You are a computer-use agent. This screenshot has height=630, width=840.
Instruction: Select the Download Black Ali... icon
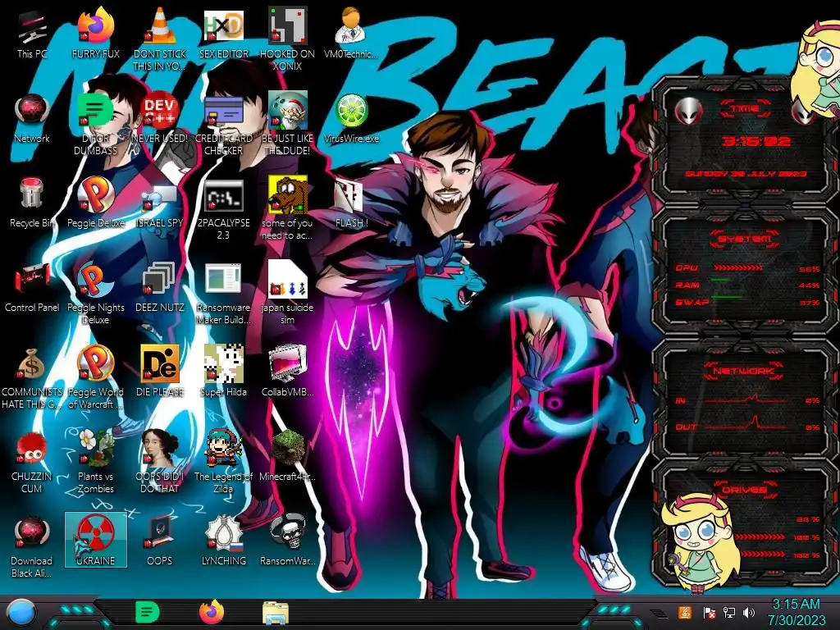coord(32,546)
